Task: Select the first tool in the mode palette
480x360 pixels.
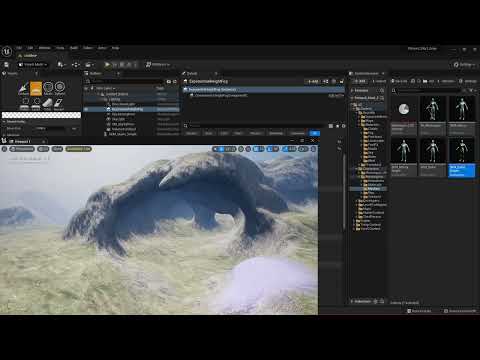Action: point(23,88)
